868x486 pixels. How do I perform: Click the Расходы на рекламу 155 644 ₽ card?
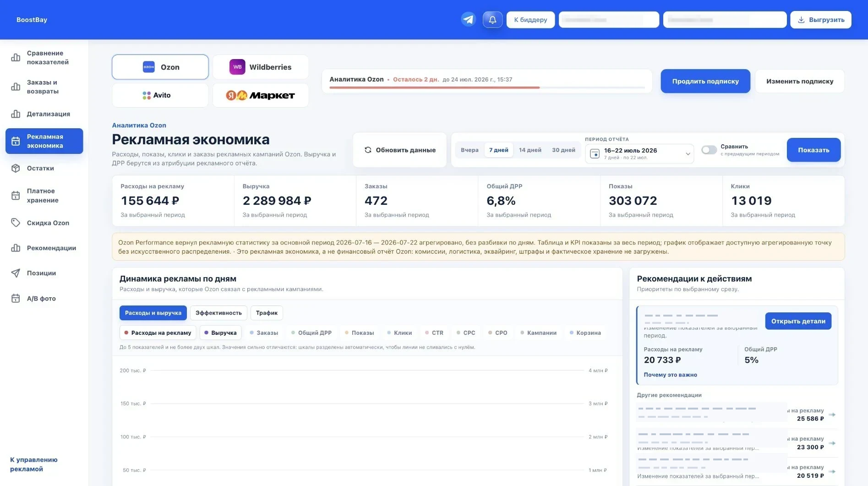[x=173, y=201]
